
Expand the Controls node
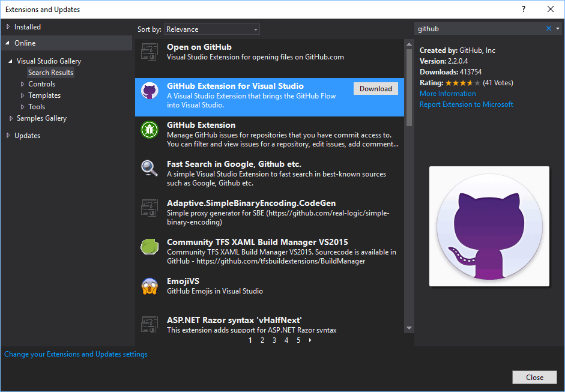pyautogui.click(x=22, y=84)
